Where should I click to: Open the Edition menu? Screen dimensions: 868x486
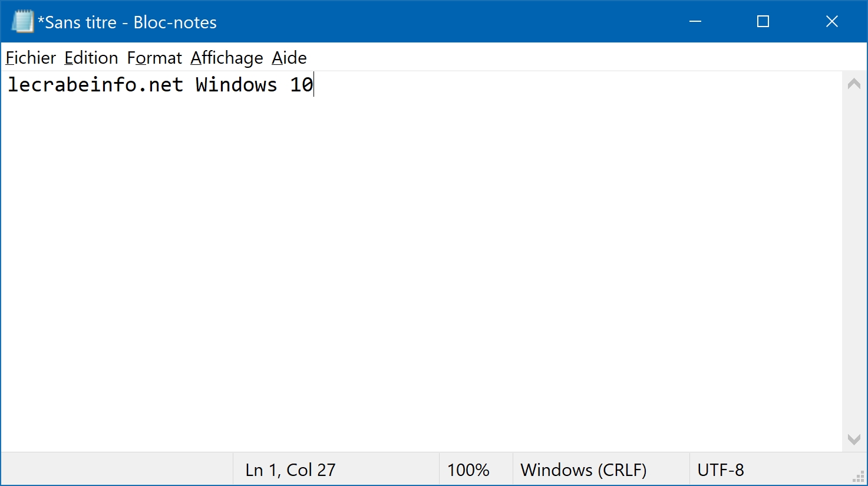pyautogui.click(x=91, y=58)
